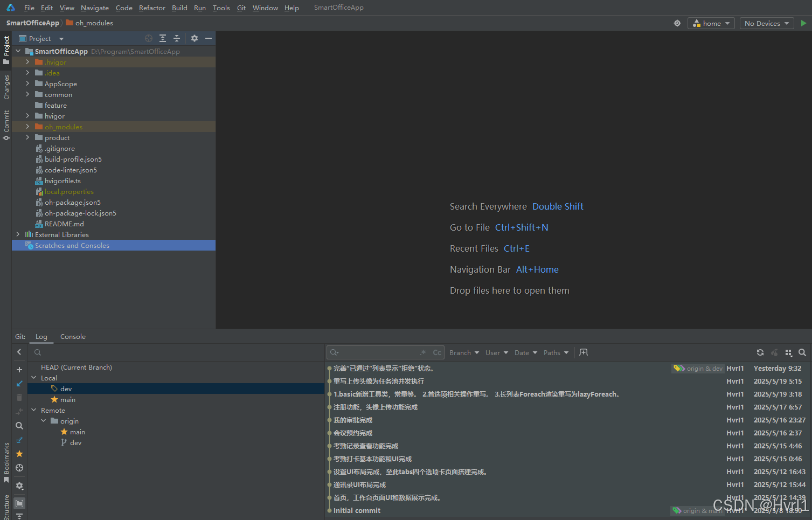
Task: Expand External Libraries node
Action: pos(18,234)
